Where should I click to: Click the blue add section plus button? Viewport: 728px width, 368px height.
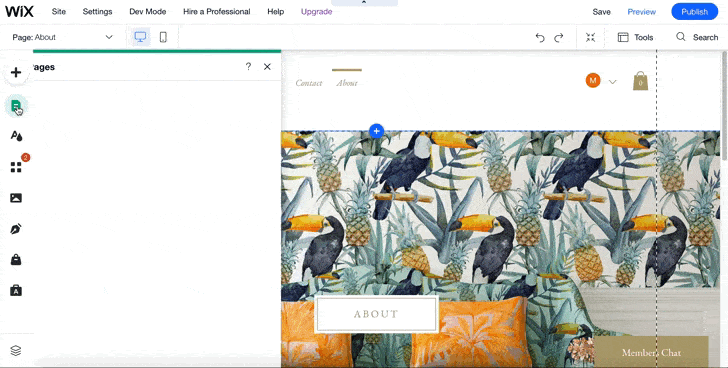(377, 131)
